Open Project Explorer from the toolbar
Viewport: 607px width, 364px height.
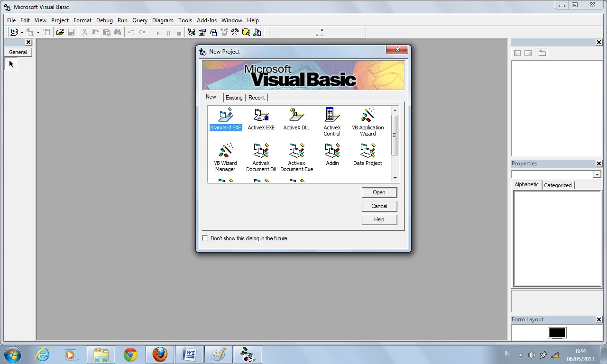[192, 32]
